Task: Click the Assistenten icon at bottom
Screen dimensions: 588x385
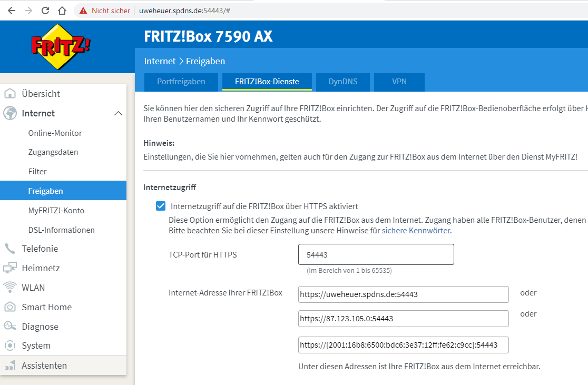Action: click(x=10, y=366)
